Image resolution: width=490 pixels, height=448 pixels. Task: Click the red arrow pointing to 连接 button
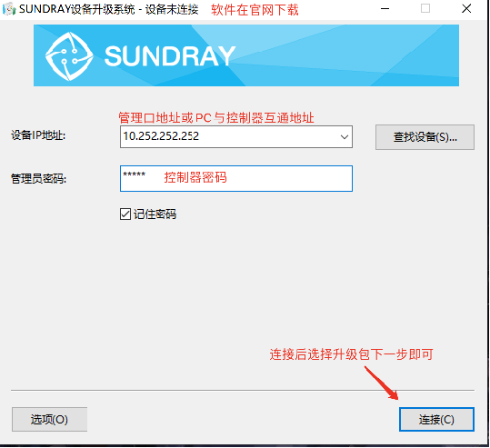tap(381, 383)
